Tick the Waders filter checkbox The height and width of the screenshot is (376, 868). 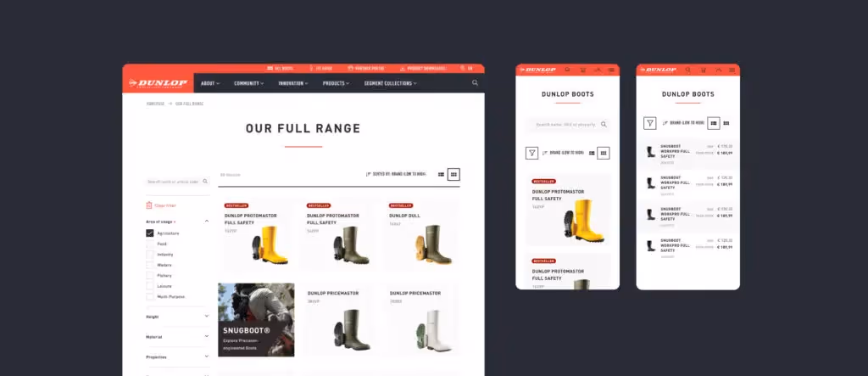click(x=149, y=265)
